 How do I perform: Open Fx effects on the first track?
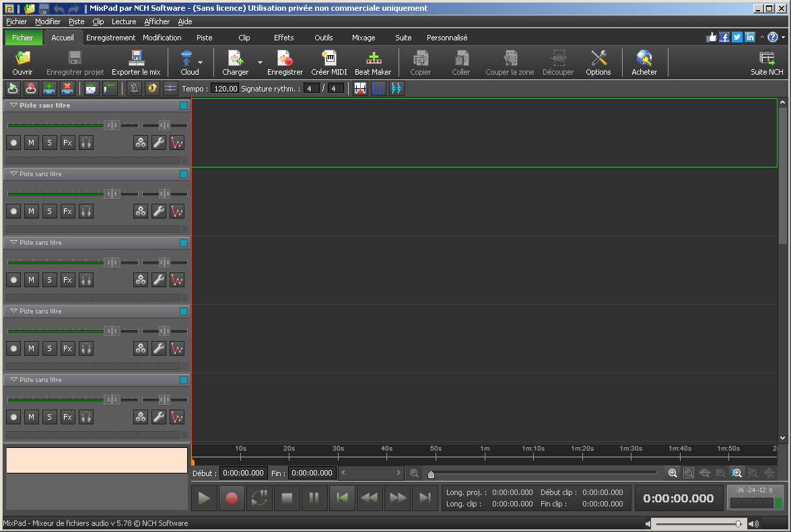[67, 143]
